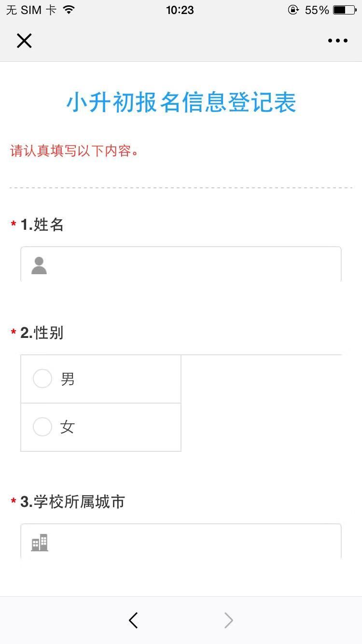Tap the name input field for question 1
The image size is (362, 644).
pos(181,265)
